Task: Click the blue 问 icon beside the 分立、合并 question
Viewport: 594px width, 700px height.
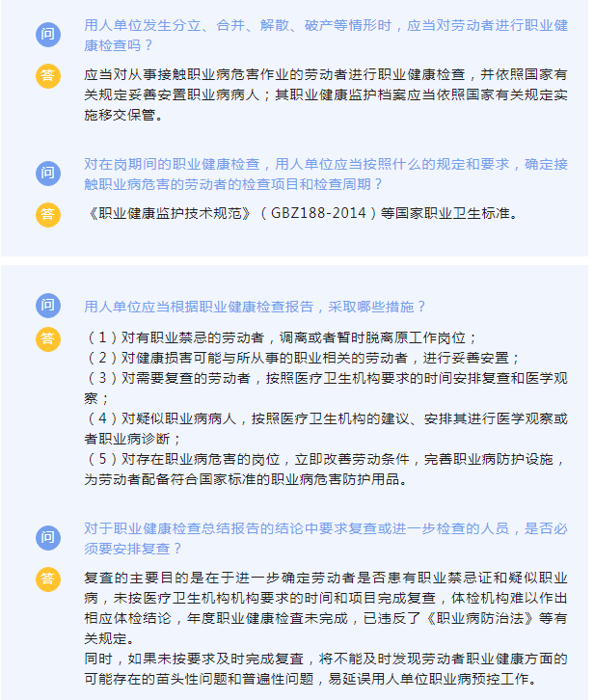Action: point(48,35)
